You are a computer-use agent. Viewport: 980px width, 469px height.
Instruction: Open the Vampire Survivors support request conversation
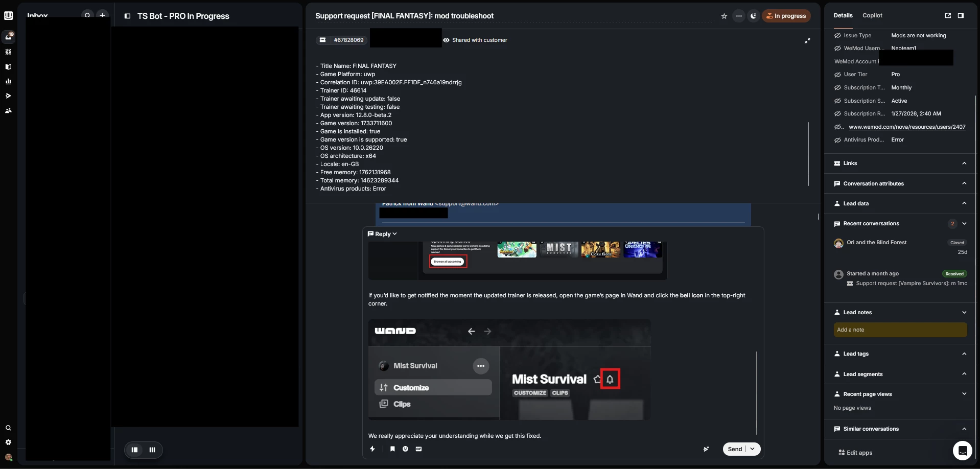click(900, 278)
